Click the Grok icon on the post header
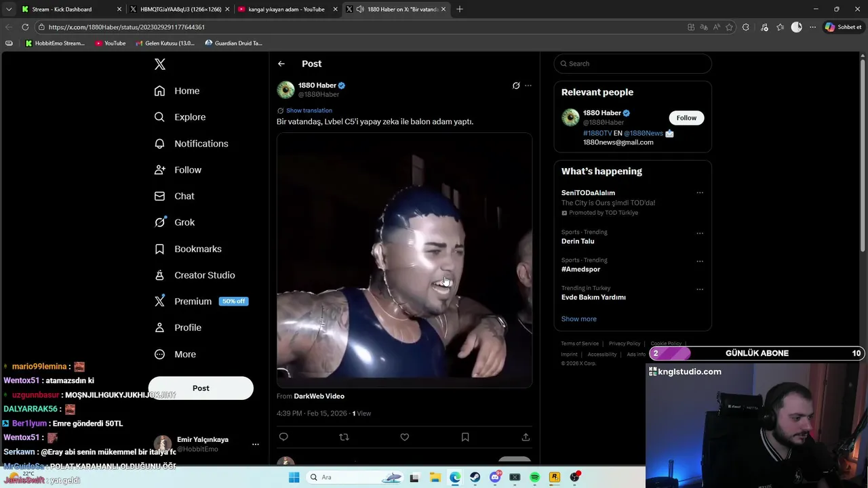 coord(516,85)
